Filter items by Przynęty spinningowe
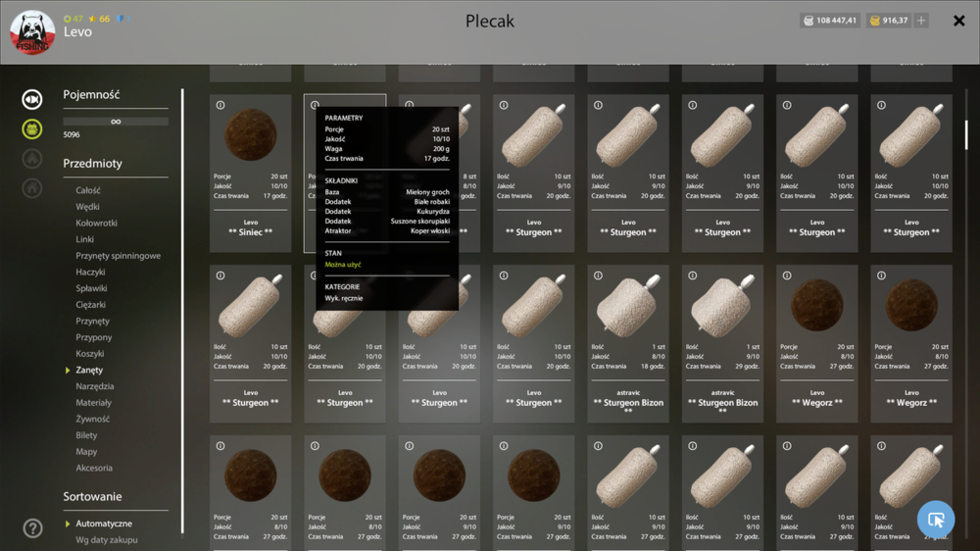980x551 pixels. [x=119, y=255]
